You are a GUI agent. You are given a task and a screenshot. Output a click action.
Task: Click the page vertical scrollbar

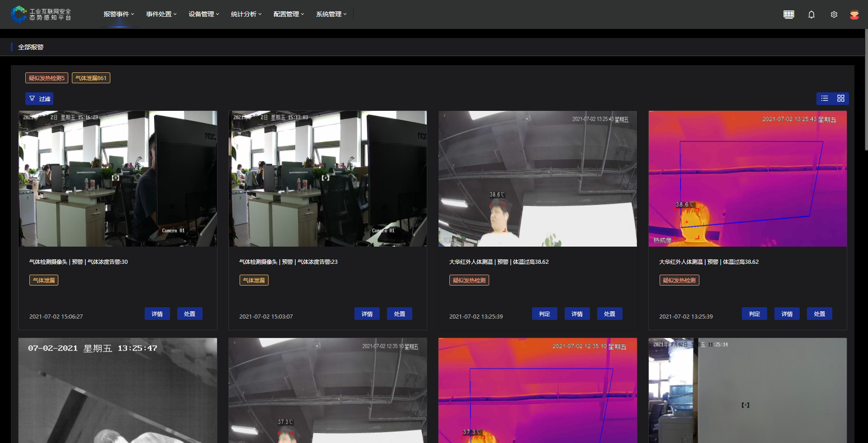coord(866,91)
